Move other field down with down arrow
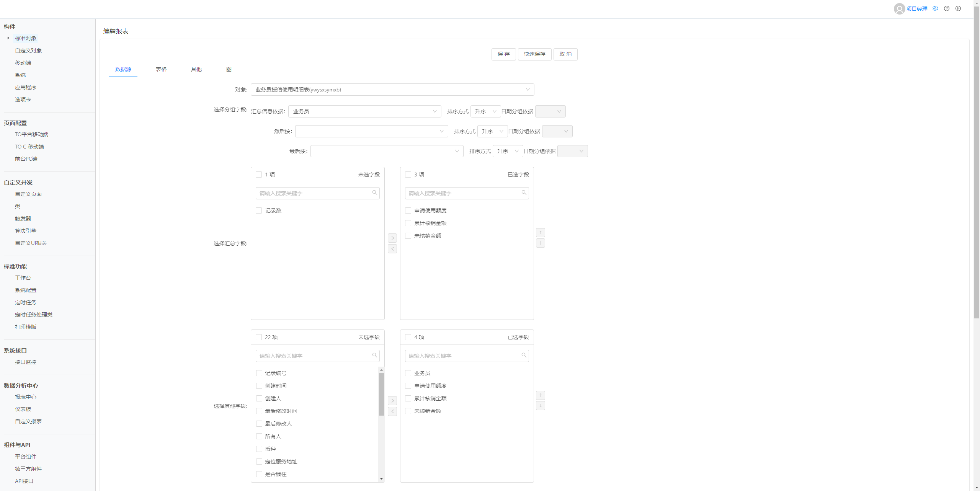Viewport: 980px width, 491px height. [x=541, y=405]
